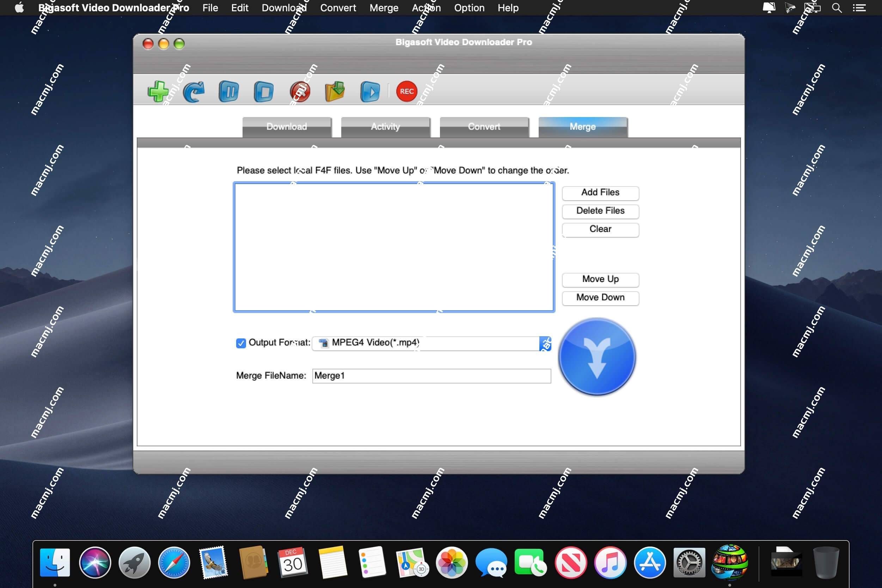Image resolution: width=882 pixels, height=588 pixels.
Task: Open the Convert menu in menu bar
Action: [338, 7]
